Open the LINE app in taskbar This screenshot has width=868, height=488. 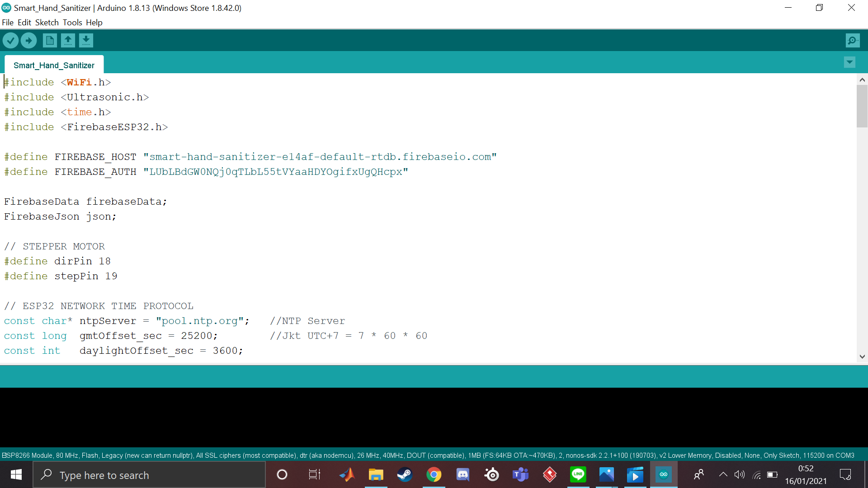click(x=578, y=475)
